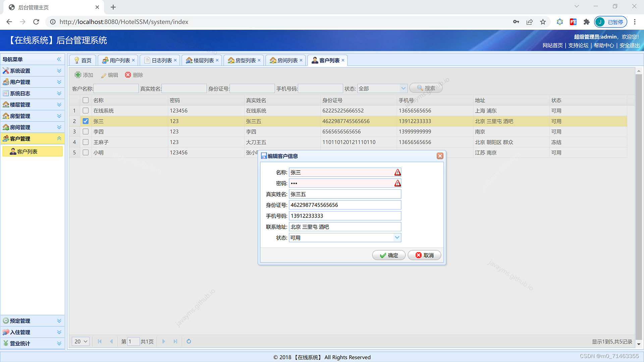
Task: Close the 楼层列表 tab
Action: [x=217, y=60]
